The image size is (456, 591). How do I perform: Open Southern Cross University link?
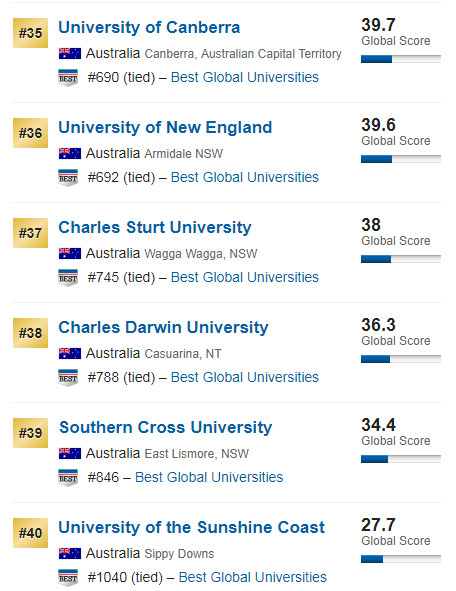pos(165,427)
